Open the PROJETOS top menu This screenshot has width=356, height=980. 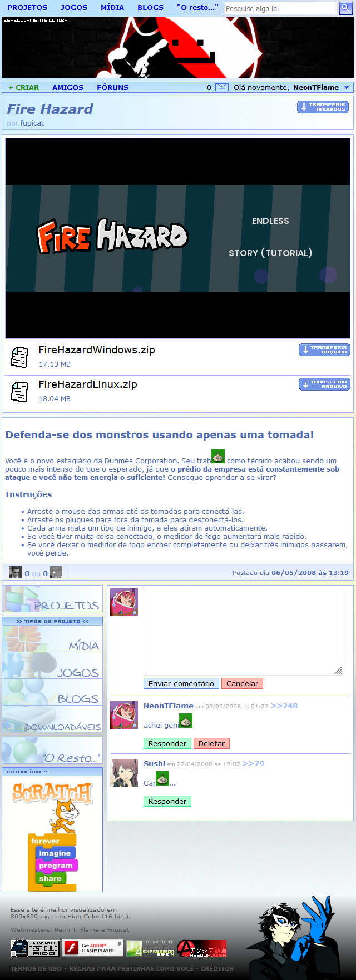pos(27,7)
